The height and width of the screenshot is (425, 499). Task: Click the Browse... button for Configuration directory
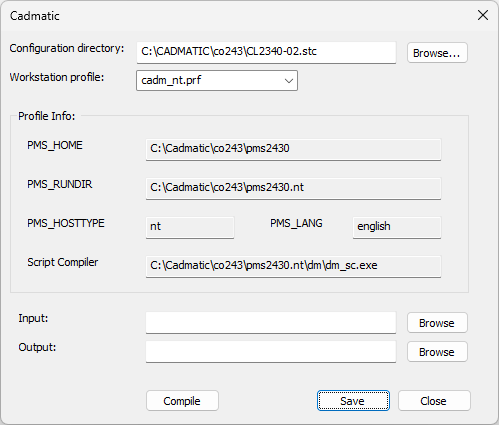tap(437, 53)
